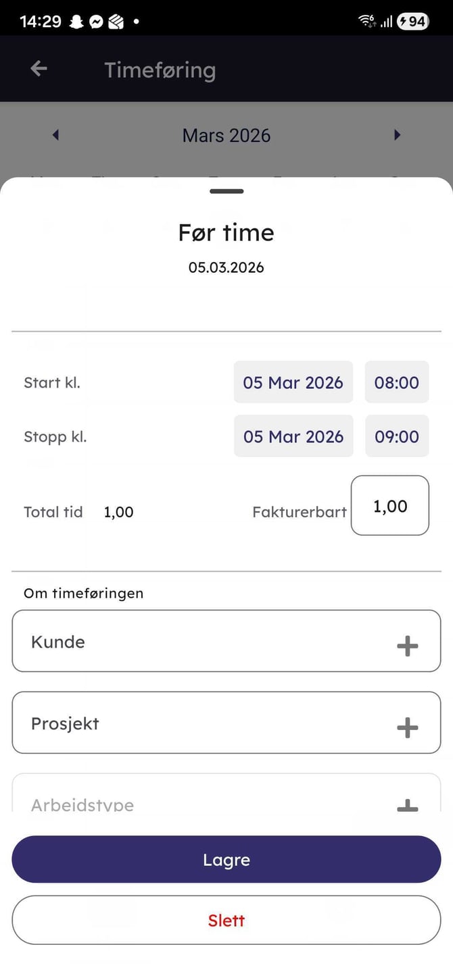This screenshot has height=980, width=453.
Task: Open the start time picker 08:00
Action: (x=397, y=382)
